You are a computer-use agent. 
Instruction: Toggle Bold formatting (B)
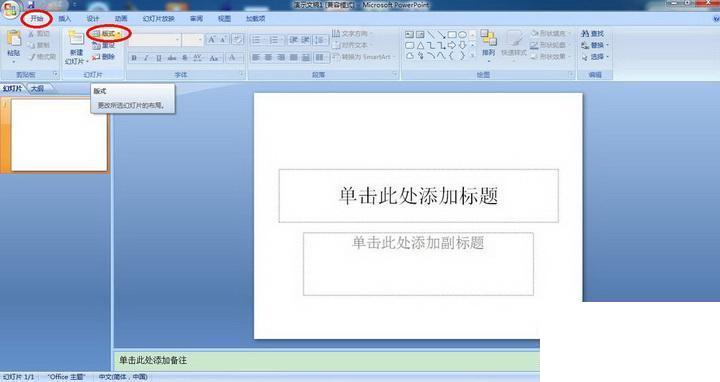point(134,58)
